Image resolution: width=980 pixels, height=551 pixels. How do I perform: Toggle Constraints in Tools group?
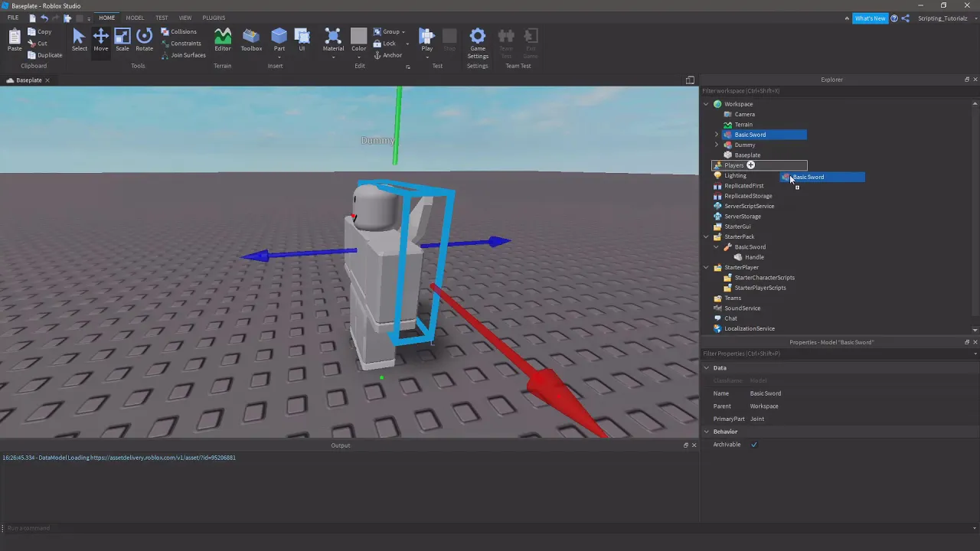point(181,44)
